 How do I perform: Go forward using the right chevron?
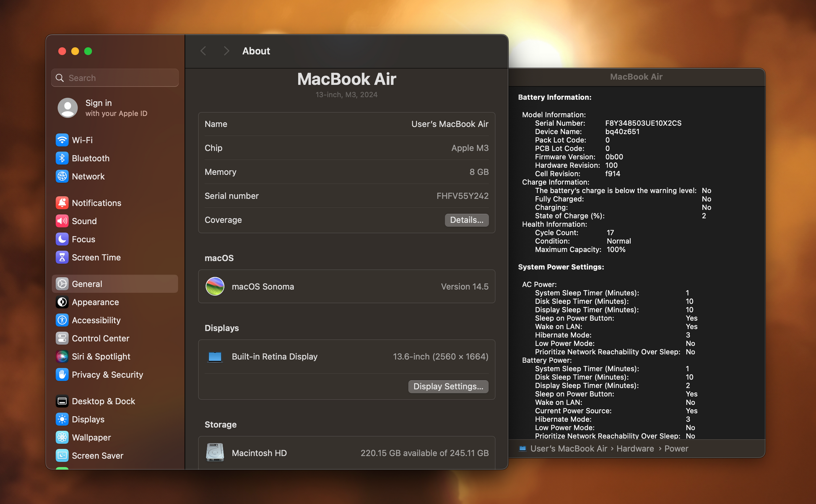(226, 51)
